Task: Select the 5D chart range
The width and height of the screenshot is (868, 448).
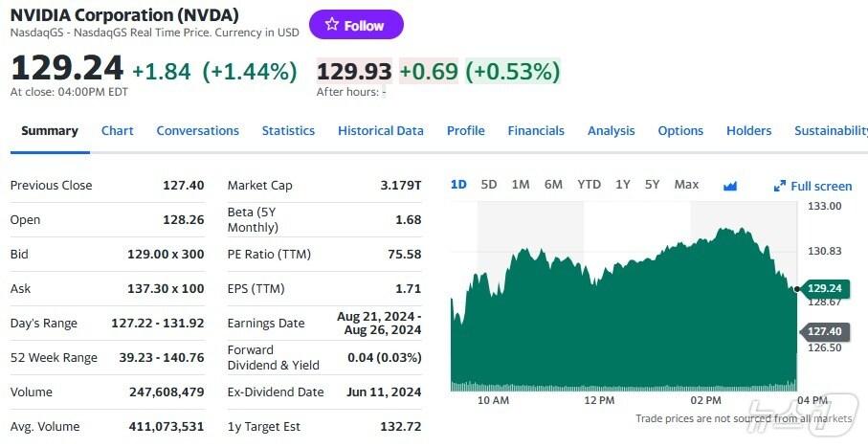Action: (x=489, y=184)
